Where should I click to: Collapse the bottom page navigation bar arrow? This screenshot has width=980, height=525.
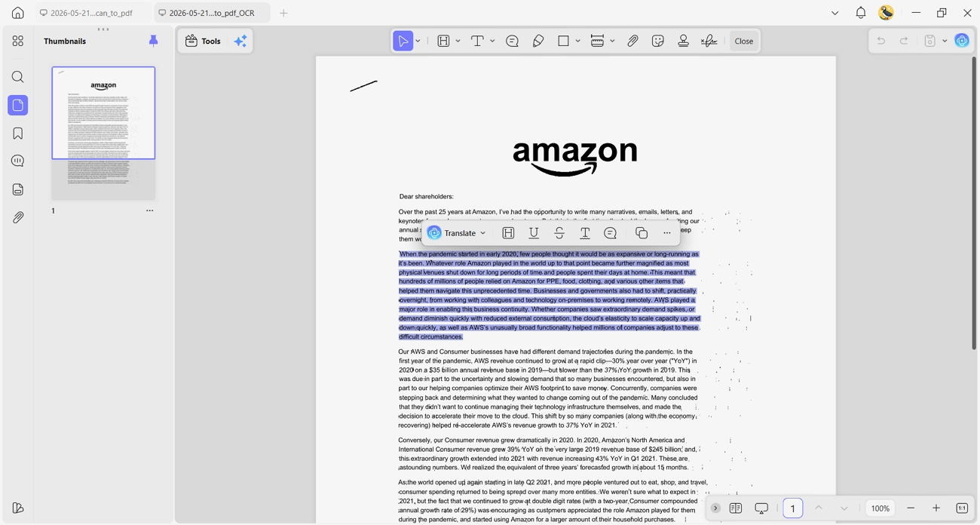click(715, 508)
